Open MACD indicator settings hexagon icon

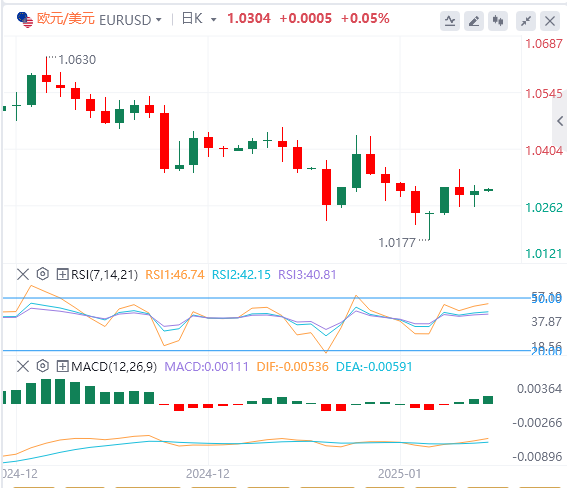point(43,366)
